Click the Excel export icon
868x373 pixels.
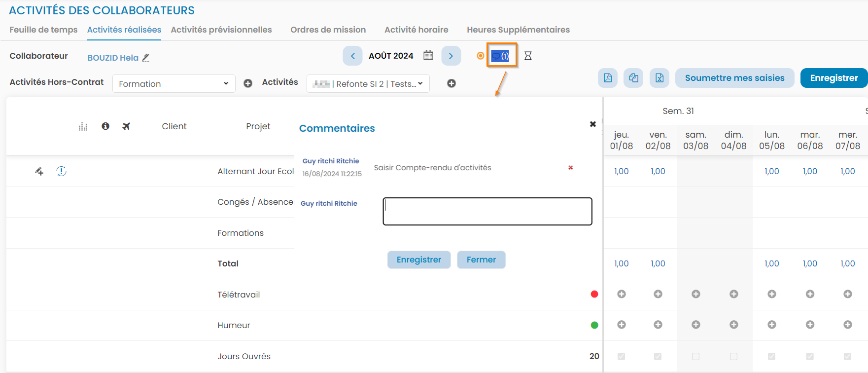click(659, 78)
